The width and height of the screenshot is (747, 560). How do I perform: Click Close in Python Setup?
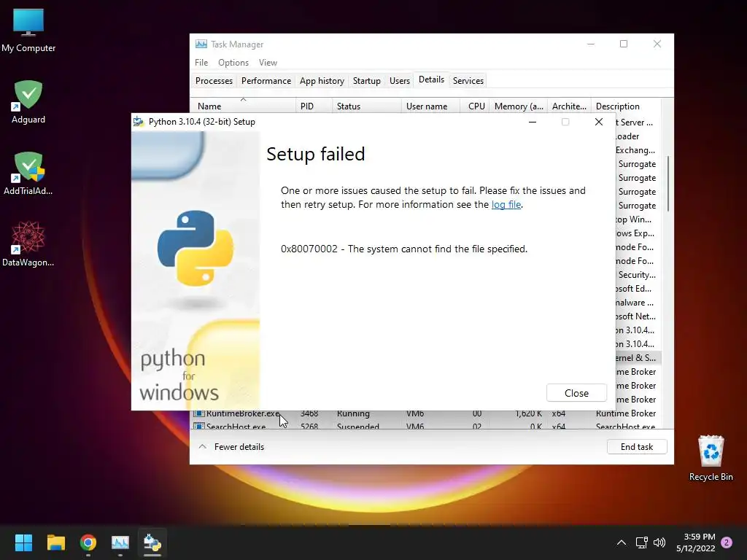coord(576,393)
